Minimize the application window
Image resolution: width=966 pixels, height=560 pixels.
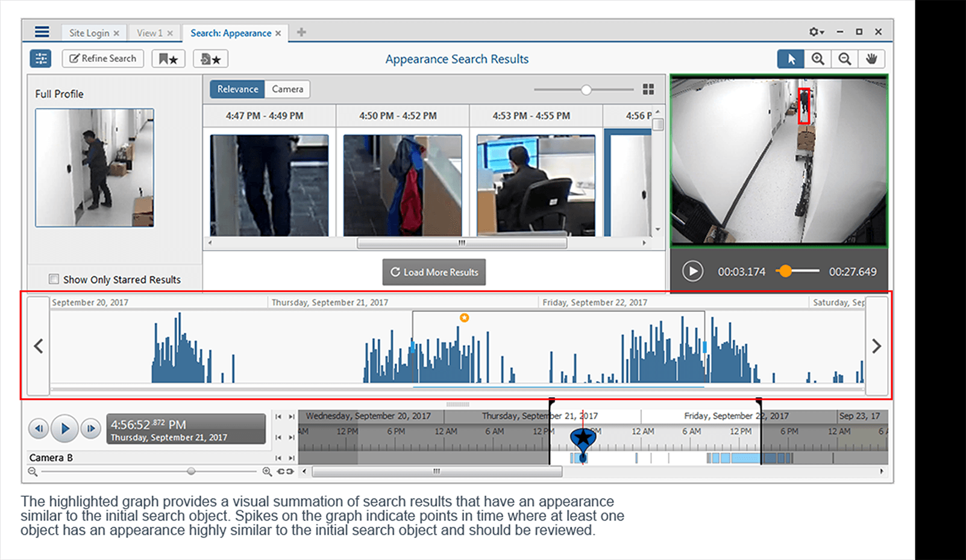pos(839,32)
